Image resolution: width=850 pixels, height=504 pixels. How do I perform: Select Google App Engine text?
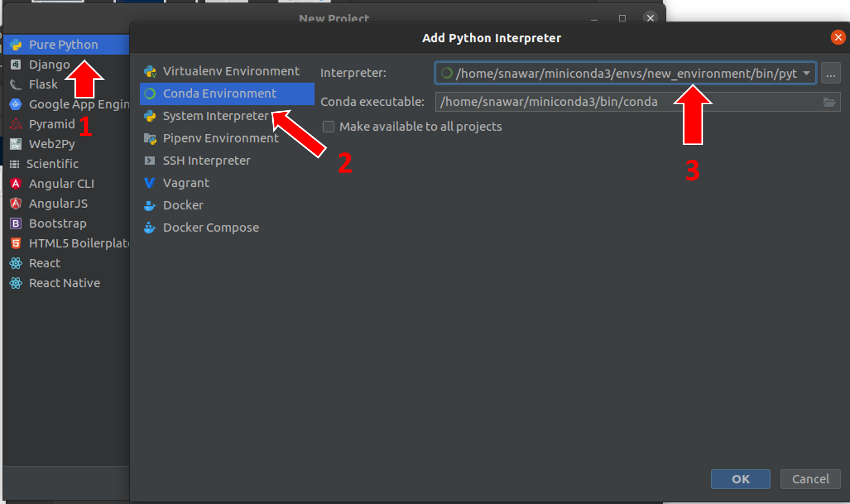(x=79, y=104)
